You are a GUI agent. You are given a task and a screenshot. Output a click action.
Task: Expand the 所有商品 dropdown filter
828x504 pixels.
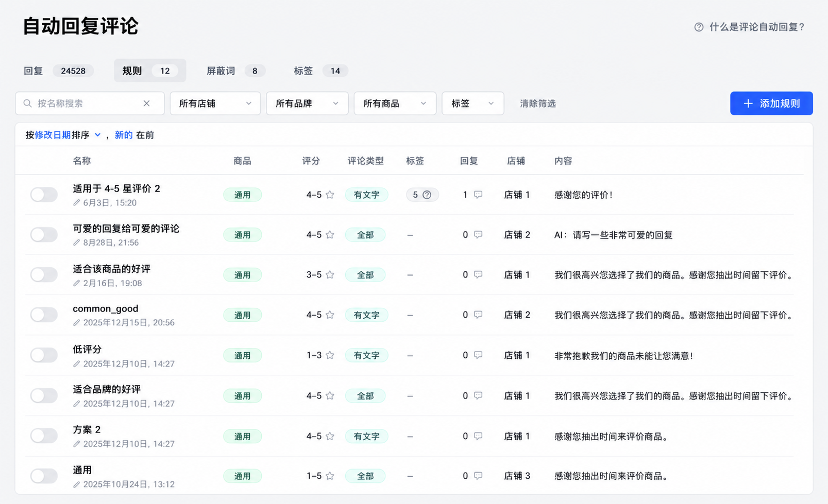[x=395, y=103]
